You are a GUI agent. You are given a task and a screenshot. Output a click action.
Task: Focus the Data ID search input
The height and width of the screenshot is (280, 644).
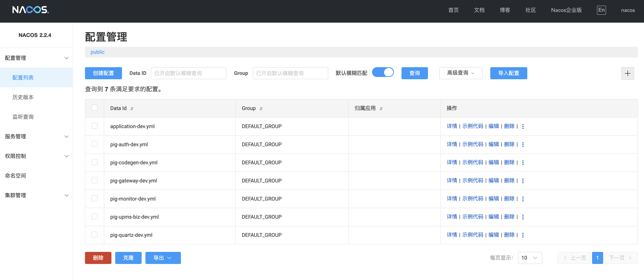click(188, 73)
